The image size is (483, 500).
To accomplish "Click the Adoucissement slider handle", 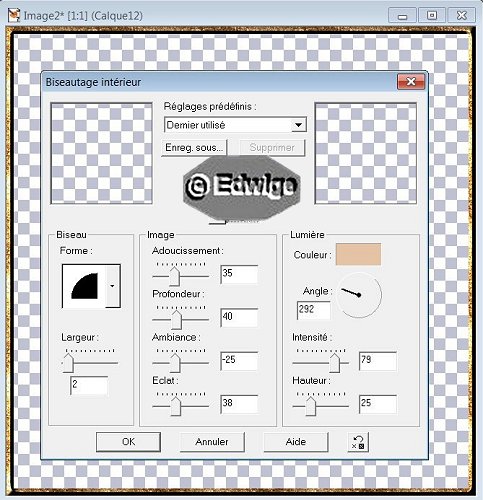I will (174, 276).
